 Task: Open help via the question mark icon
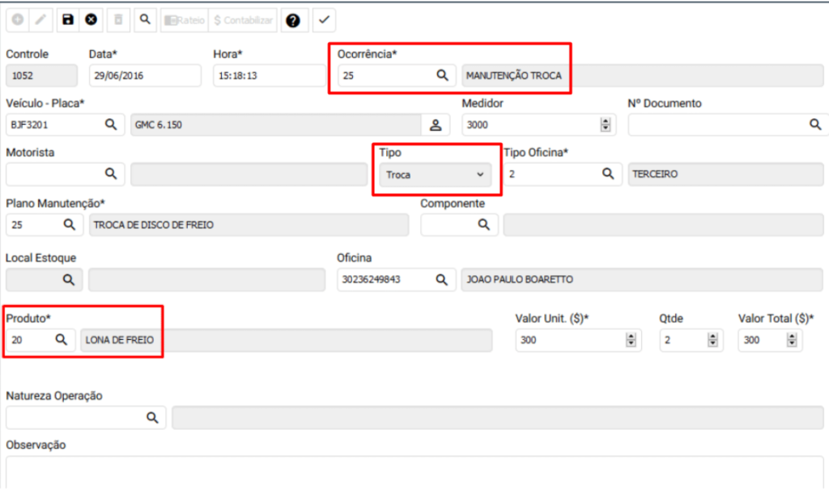click(293, 20)
